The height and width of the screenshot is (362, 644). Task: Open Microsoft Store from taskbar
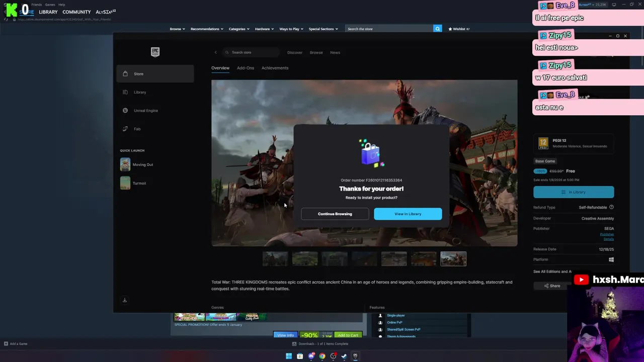click(300, 356)
